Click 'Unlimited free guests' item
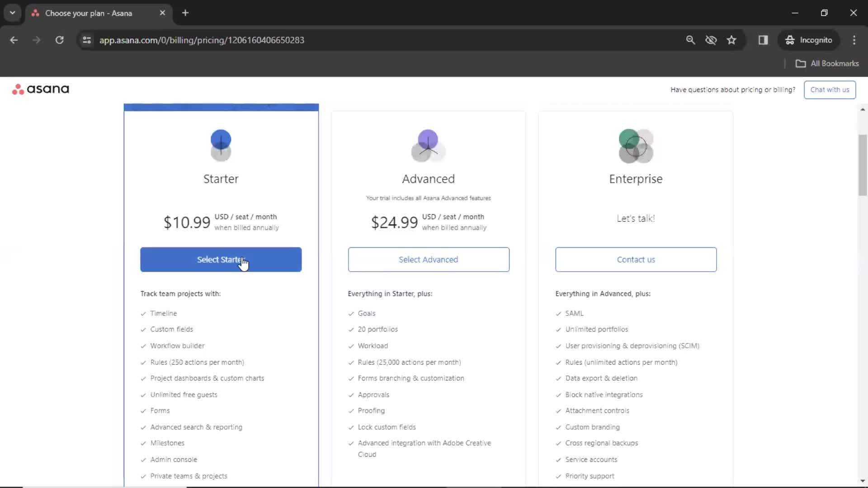 pyautogui.click(x=184, y=394)
